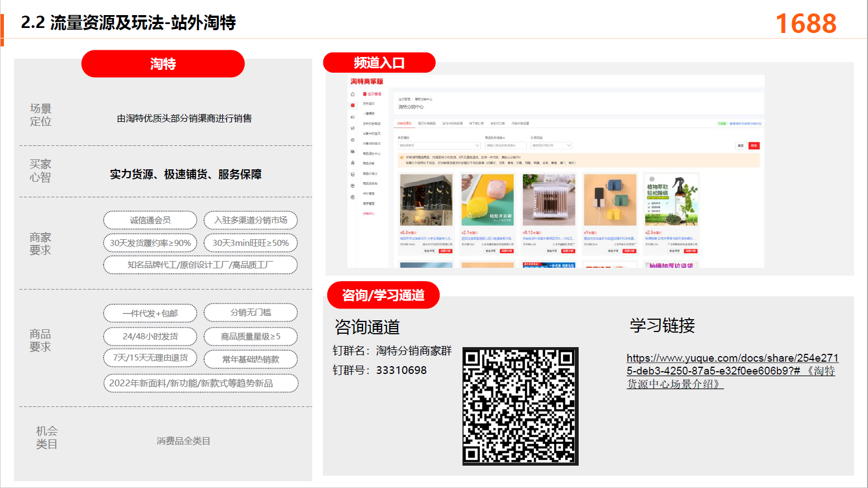Open 出售中的宝贝 in the side menu

[371, 134]
